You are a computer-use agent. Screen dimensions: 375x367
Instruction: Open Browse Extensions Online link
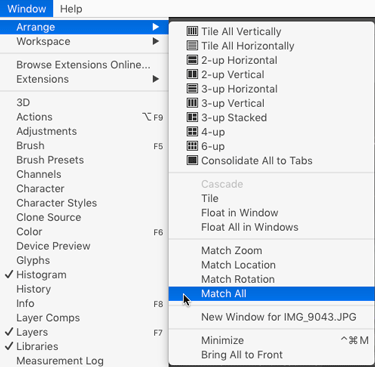point(83,65)
